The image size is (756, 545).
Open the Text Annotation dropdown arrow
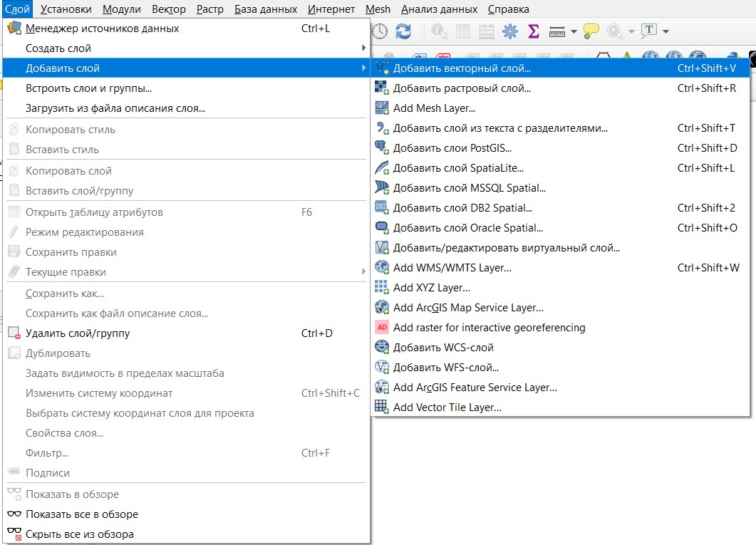click(666, 32)
